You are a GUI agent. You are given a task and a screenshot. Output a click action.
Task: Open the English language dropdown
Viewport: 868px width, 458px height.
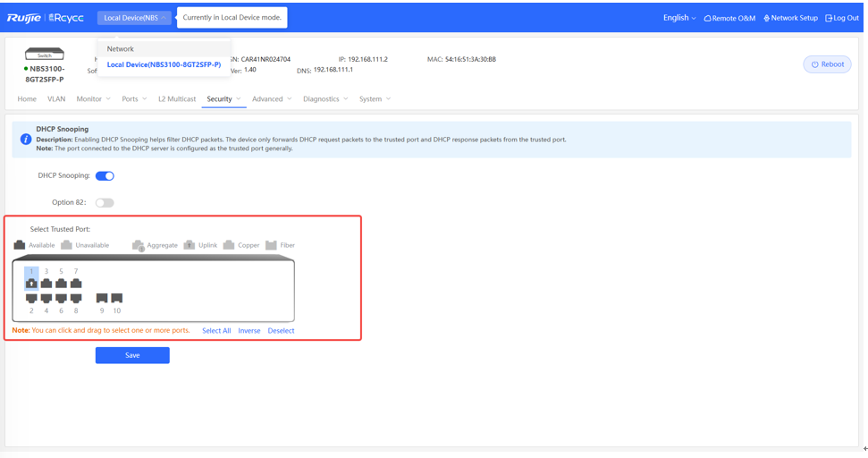click(x=679, y=18)
